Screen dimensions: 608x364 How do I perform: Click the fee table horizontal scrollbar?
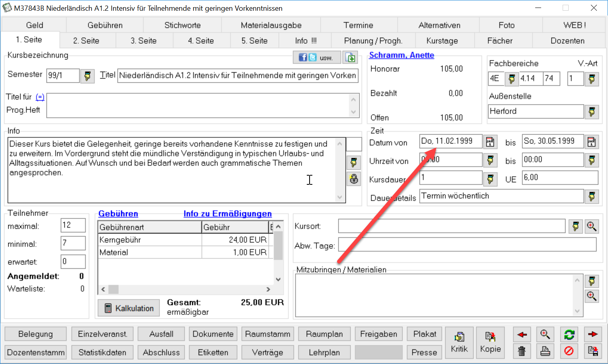point(185,289)
